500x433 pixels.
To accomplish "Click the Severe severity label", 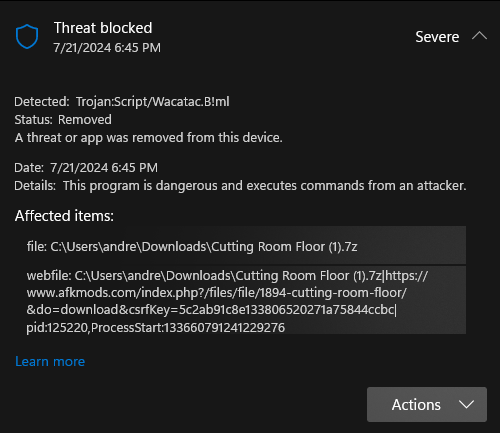I will coord(437,37).
